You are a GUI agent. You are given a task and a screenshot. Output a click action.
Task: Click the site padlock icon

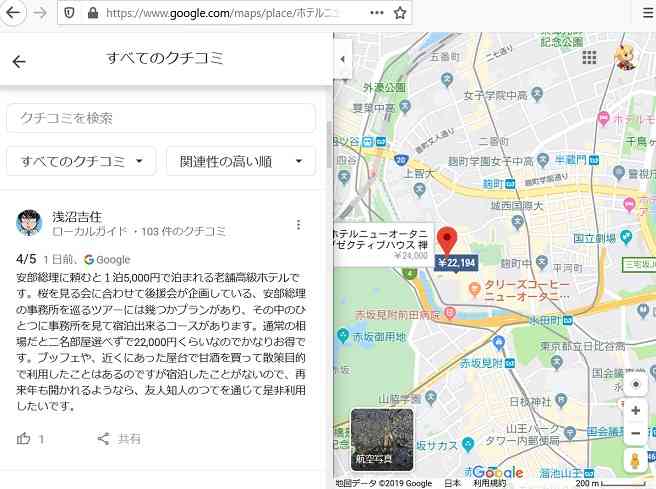[x=93, y=13]
